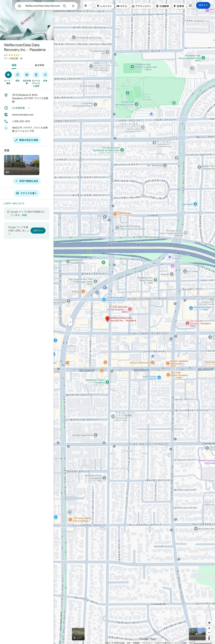Click The Honey Baked Ham Company pin
Viewport: 215px width, 644px height.
coord(70,519)
